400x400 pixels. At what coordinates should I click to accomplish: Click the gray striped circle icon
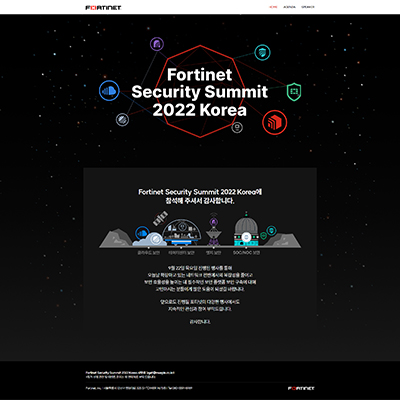point(122,119)
